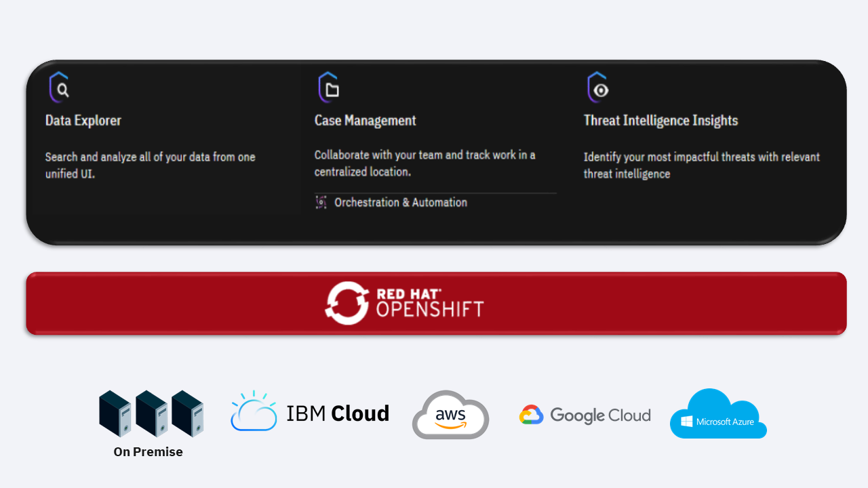
Task: Select the Data Explorer shield icon
Action: coord(58,87)
